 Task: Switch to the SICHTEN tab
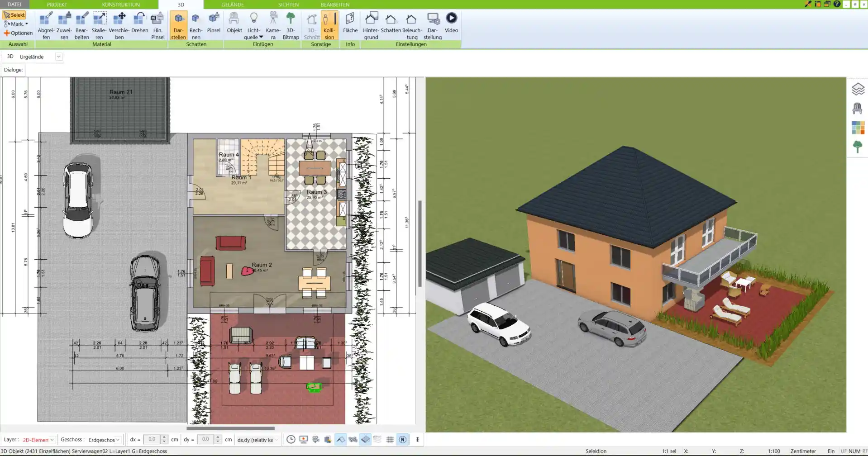(x=288, y=5)
